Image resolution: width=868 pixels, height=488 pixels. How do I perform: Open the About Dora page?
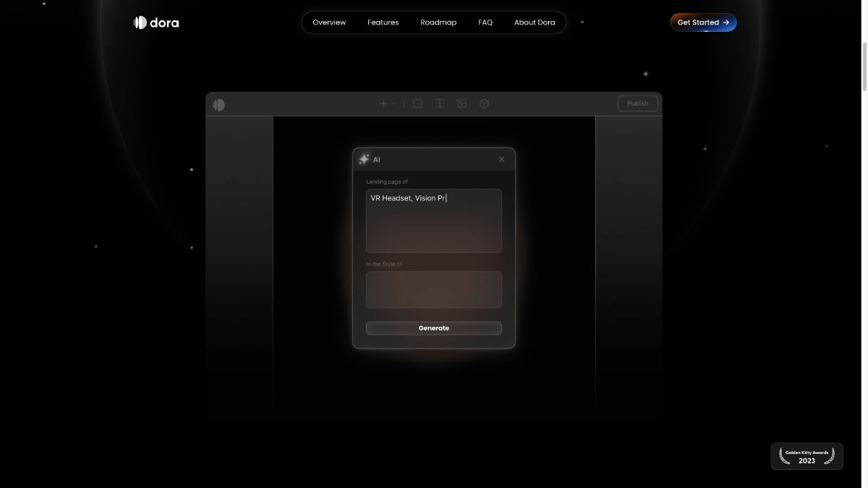(x=535, y=22)
